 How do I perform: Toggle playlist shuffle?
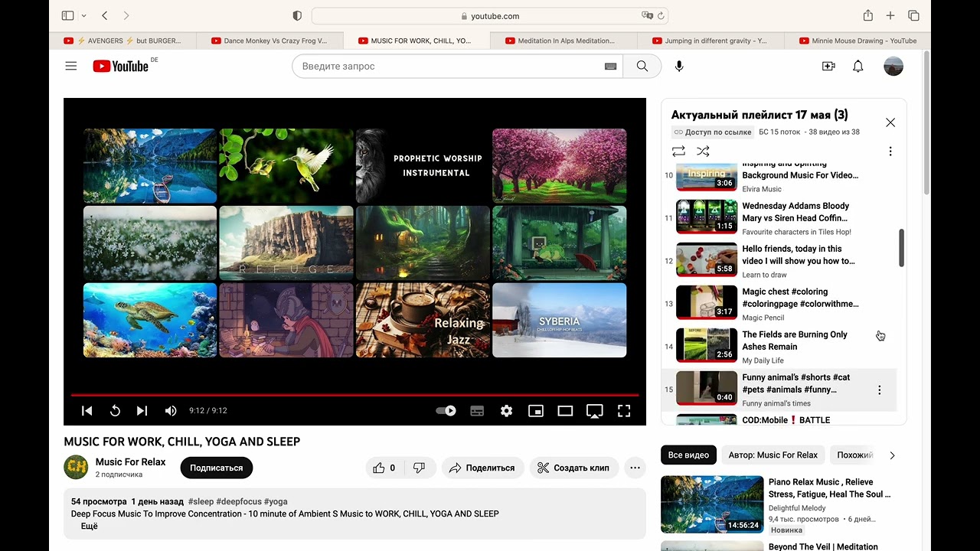click(x=703, y=152)
